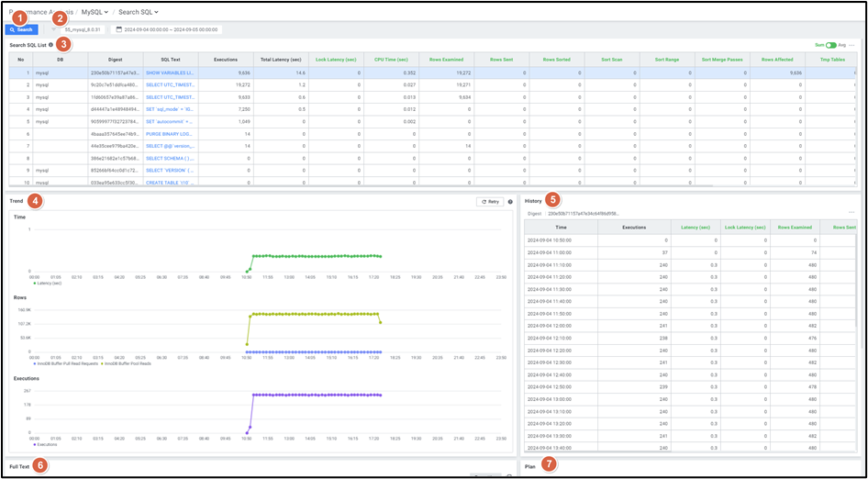Click the blue Search button
Image resolution: width=868 pixels, height=479 pixels.
click(21, 29)
